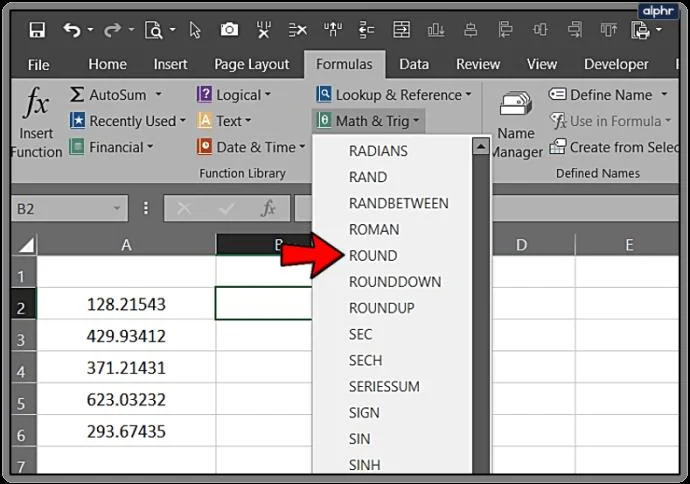Viewport: 690px width, 484px height.
Task: Open the Logical functions dropdown
Action: pyautogui.click(x=234, y=95)
